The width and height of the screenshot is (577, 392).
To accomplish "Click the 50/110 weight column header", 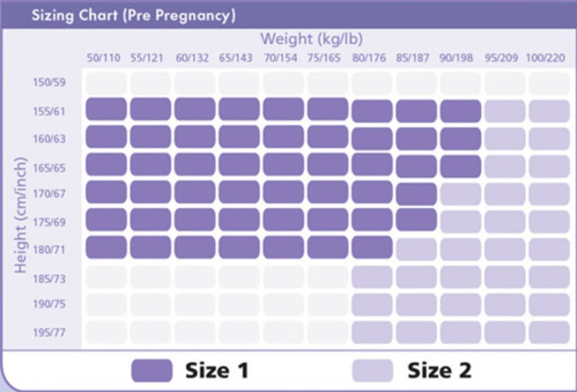I will (x=104, y=58).
